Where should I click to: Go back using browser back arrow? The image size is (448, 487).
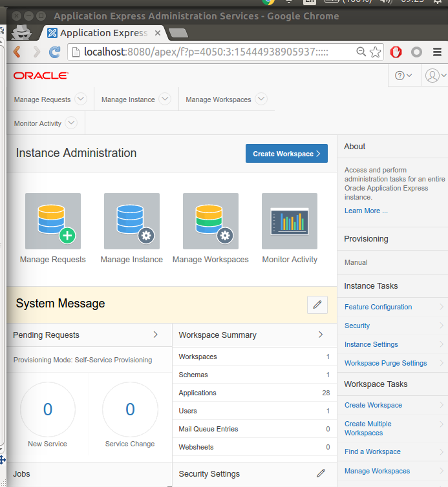click(17, 52)
